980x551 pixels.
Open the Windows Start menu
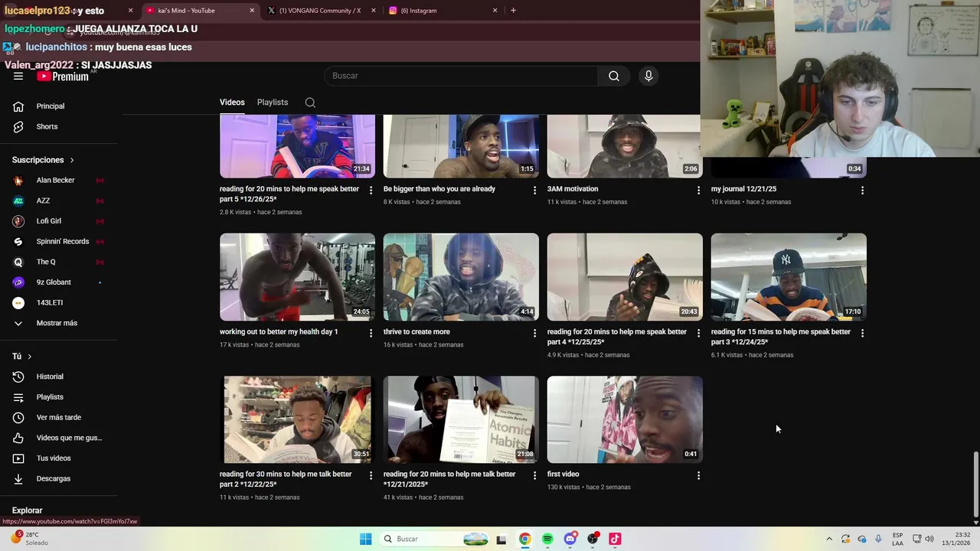click(x=365, y=539)
